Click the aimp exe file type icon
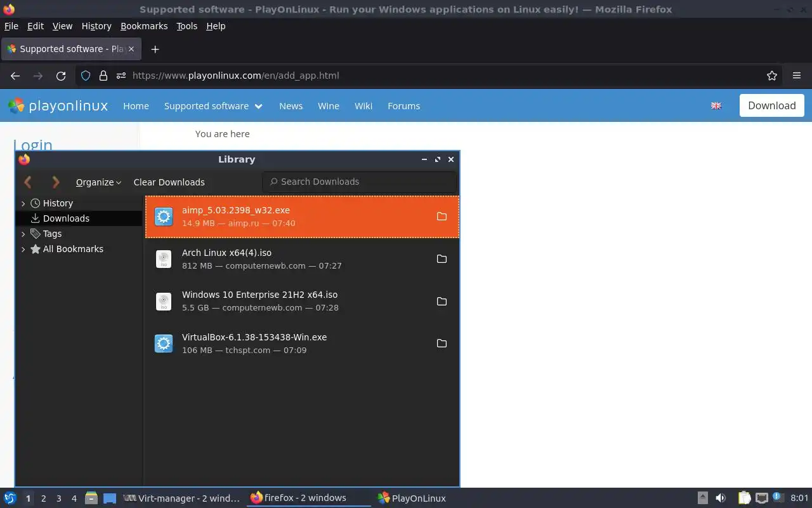 pyautogui.click(x=164, y=217)
